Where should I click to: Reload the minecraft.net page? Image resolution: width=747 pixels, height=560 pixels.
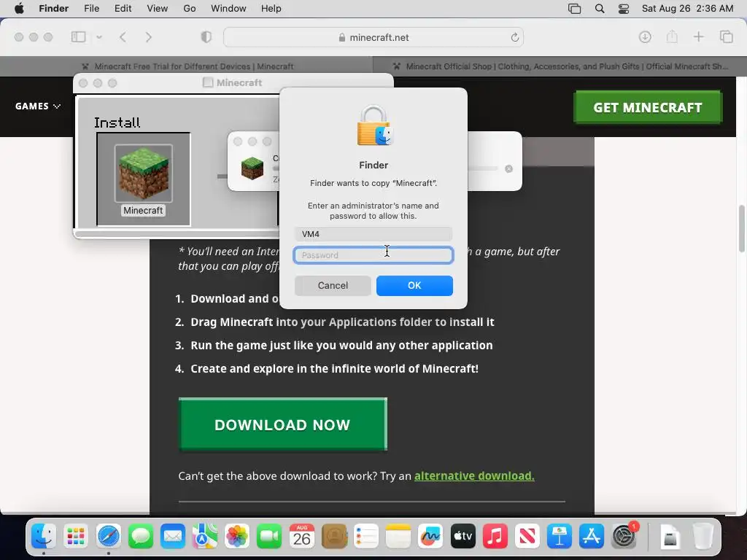tap(514, 37)
